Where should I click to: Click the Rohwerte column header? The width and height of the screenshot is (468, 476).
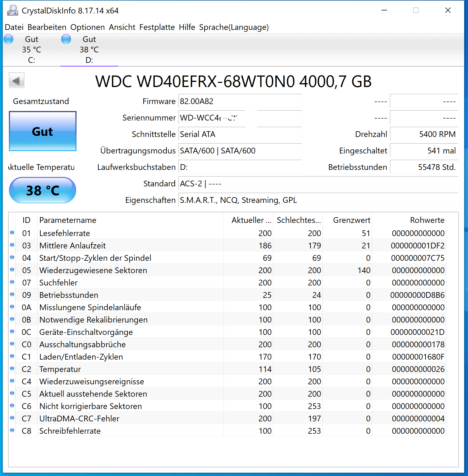click(409, 220)
